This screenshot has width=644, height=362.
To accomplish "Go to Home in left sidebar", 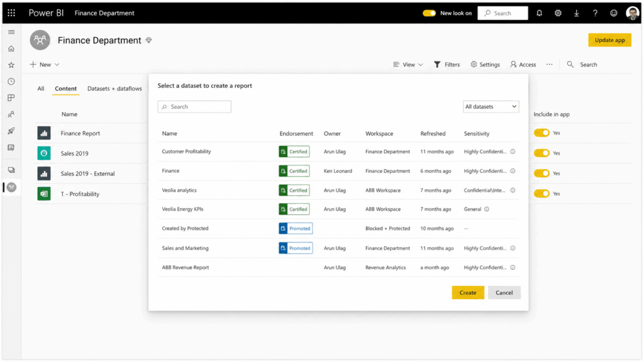I will click(x=11, y=48).
